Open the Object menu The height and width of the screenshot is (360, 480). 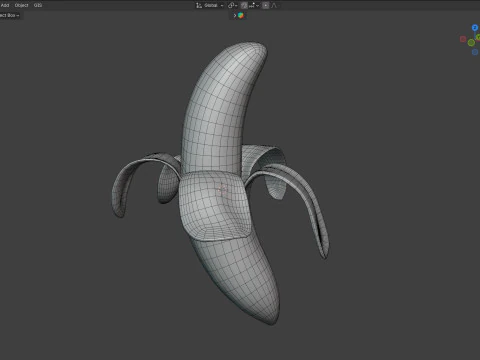point(21,5)
